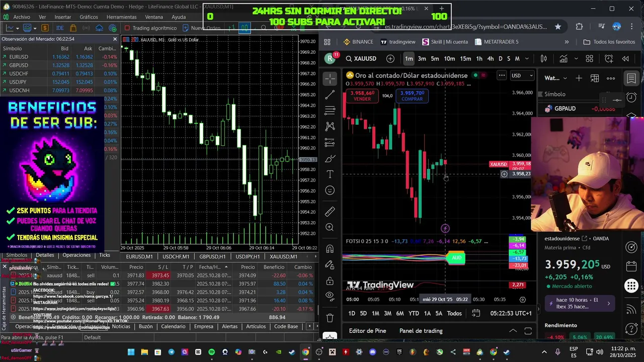This screenshot has height=362, width=644.
Task: Open the watchlist and details panel icon
Action: pos(631,78)
